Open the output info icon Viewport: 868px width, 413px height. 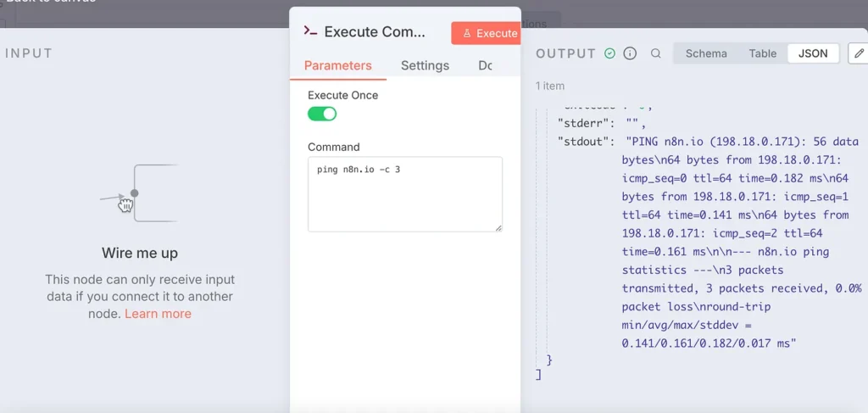[x=630, y=53]
